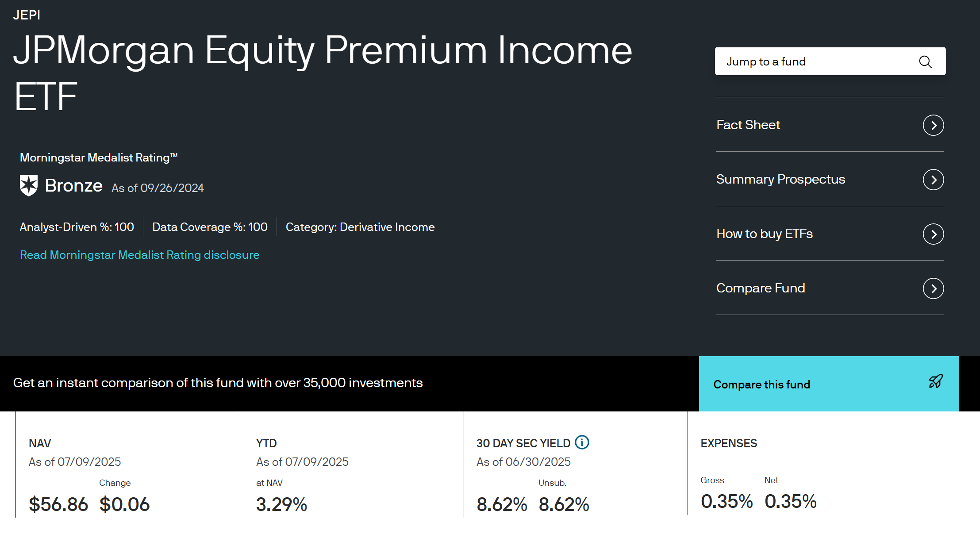Open Fact Sheet arrow circle icon

[933, 125]
